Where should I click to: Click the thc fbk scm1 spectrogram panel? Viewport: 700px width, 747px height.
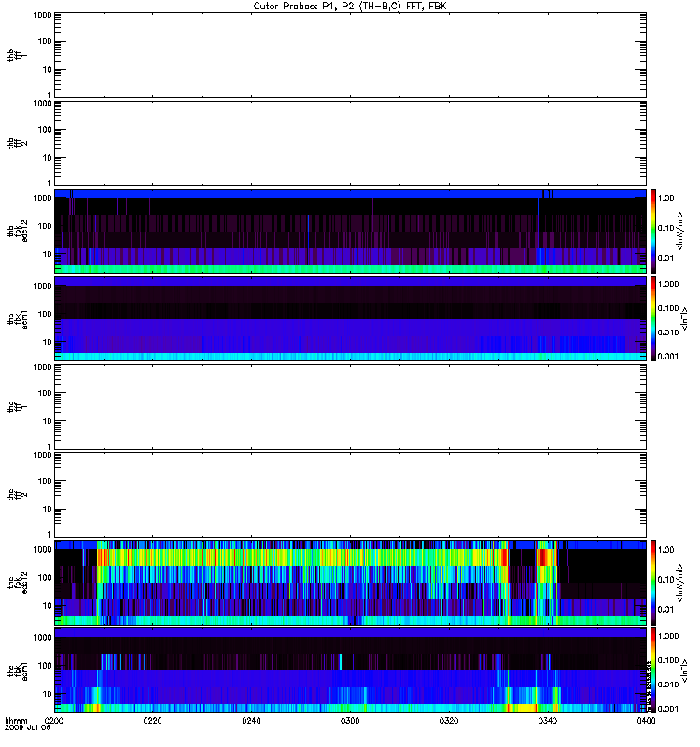tap(351, 670)
